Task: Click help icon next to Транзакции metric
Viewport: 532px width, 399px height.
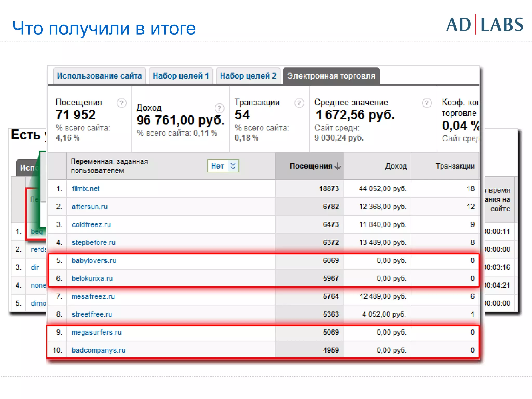Action: pos(299,103)
